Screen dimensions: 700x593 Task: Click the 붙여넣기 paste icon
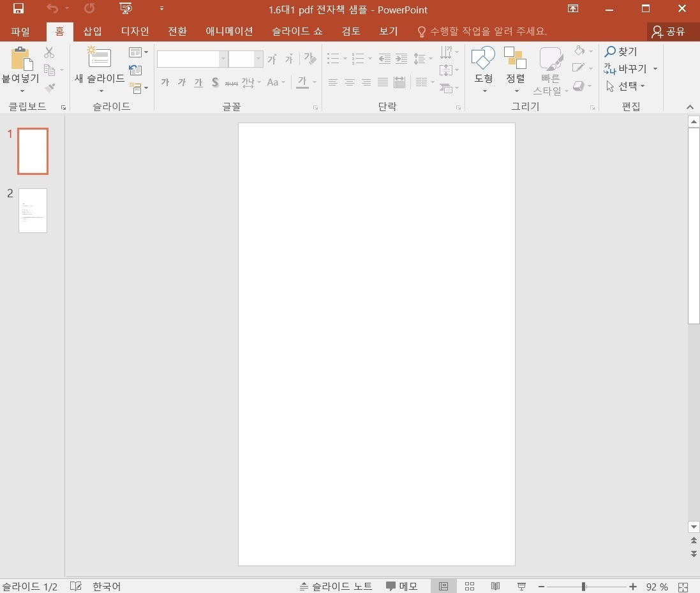pyautogui.click(x=21, y=59)
